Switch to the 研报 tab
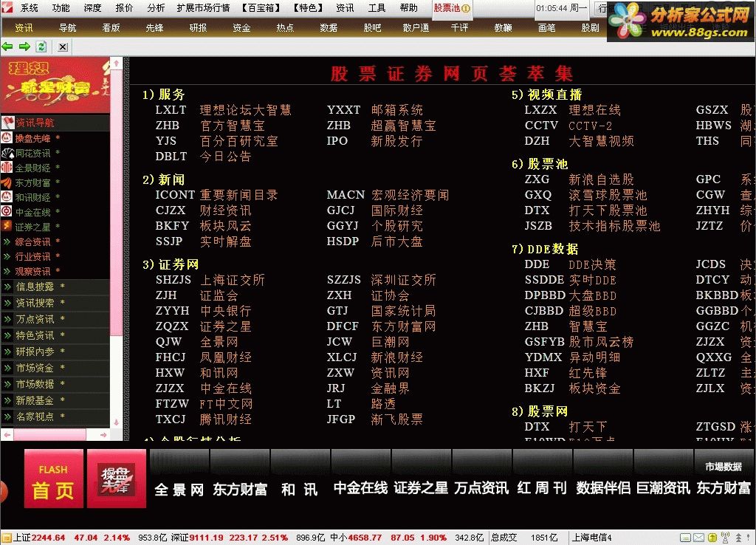Screen dimensions: 756x545 pos(198,28)
